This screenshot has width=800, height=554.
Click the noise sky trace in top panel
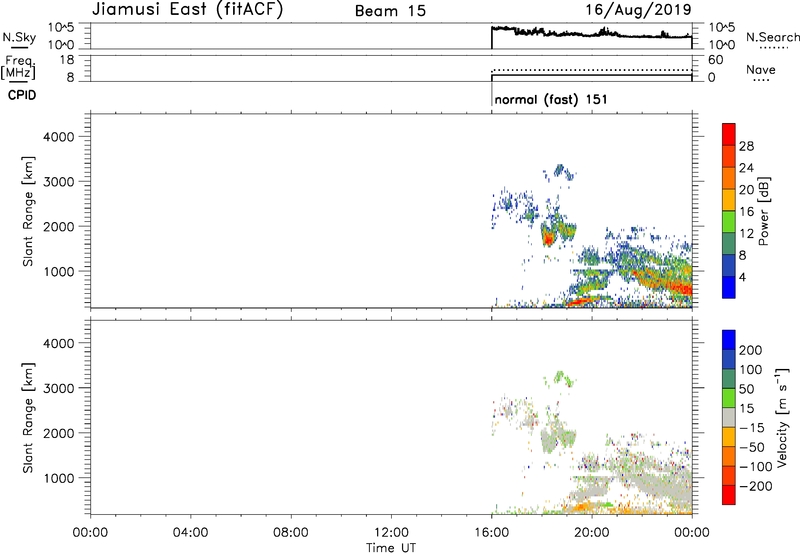pyautogui.click(x=592, y=33)
